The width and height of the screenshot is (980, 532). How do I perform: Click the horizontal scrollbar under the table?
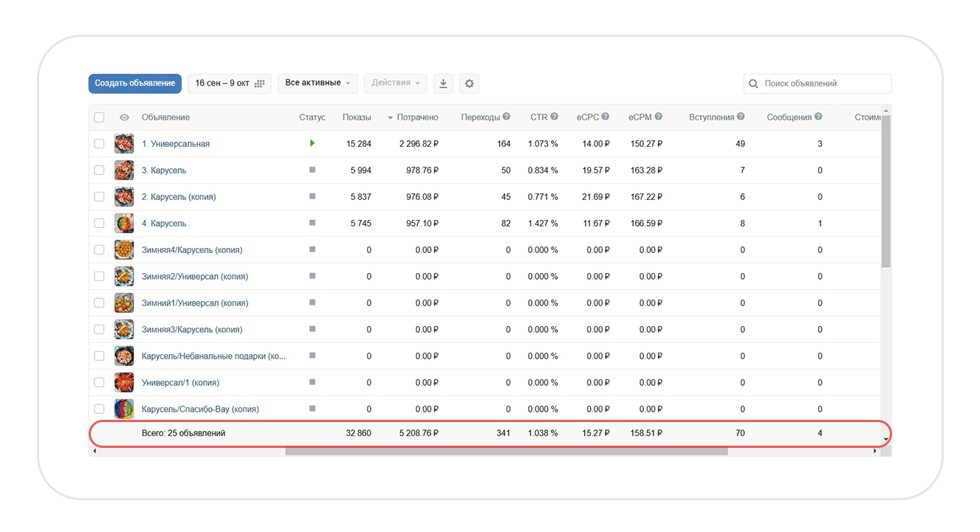click(506, 451)
